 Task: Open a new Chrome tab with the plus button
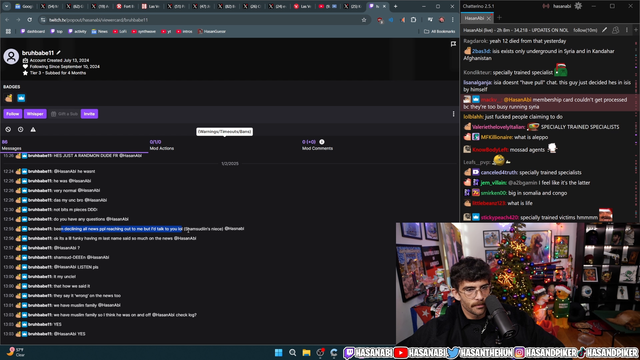(395, 7)
